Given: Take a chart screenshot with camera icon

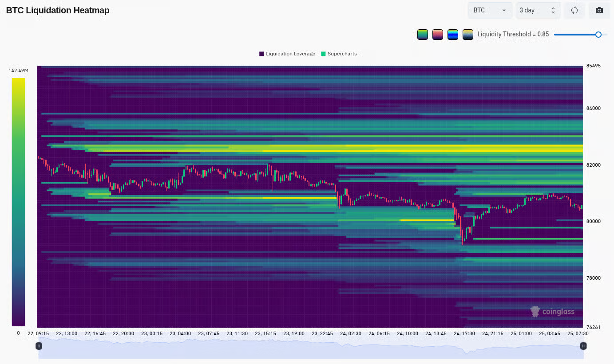Looking at the screenshot, I should [599, 10].
